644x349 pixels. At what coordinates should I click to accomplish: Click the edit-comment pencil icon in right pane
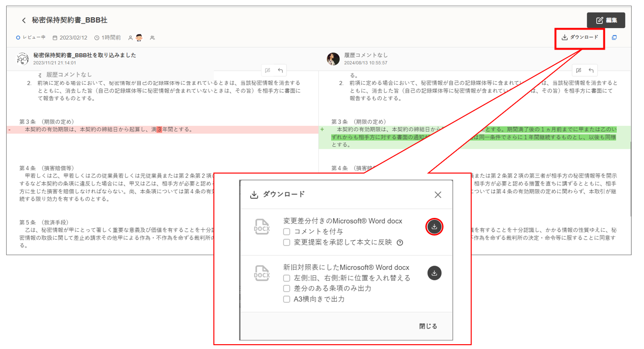click(579, 71)
